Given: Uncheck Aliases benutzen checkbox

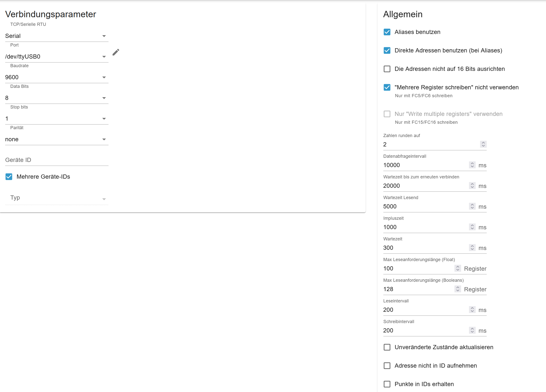Looking at the screenshot, I should pyautogui.click(x=387, y=32).
